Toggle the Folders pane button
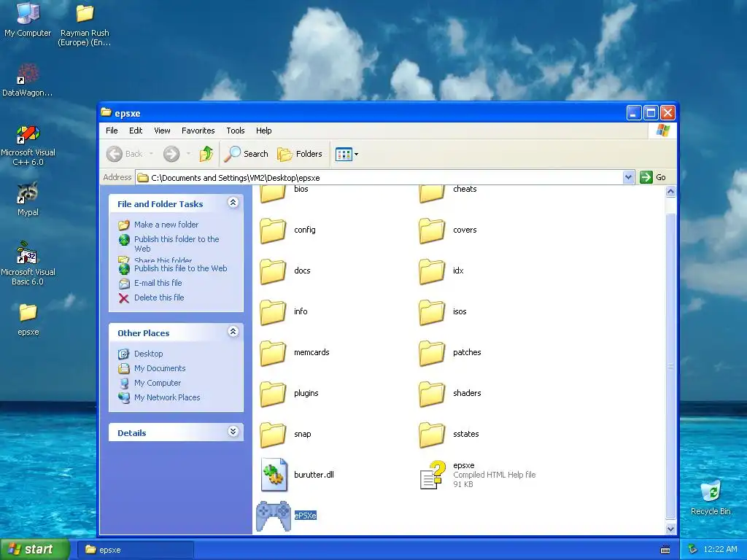Viewport: 747px width, 560px height. coord(300,154)
